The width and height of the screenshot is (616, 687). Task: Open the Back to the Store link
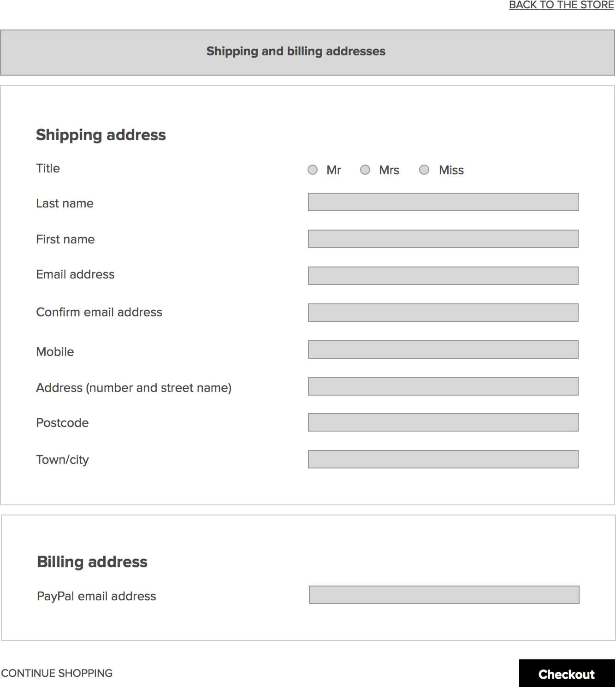coord(561,5)
